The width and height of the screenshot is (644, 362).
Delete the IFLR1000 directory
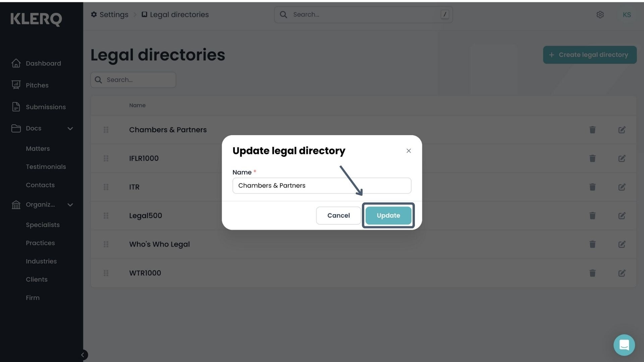592,158
